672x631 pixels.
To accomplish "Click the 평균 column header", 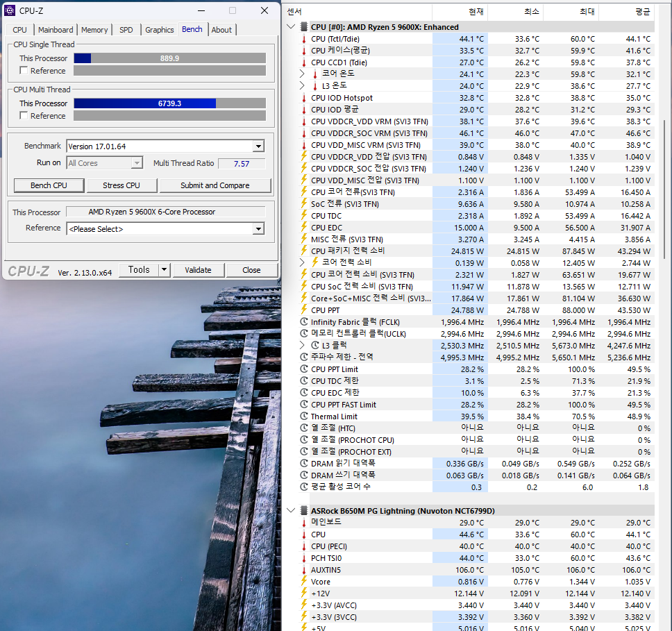I will click(x=627, y=12).
